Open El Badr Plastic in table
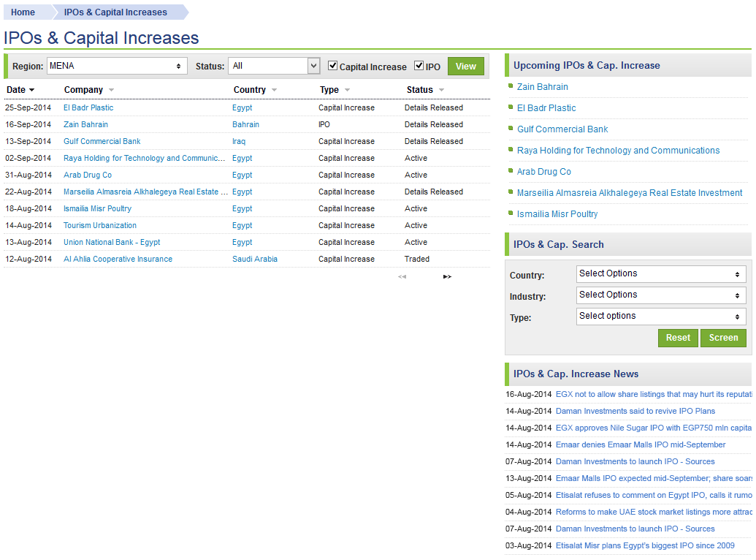Viewport: 756px width, 560px height. [x=88, y=107]
